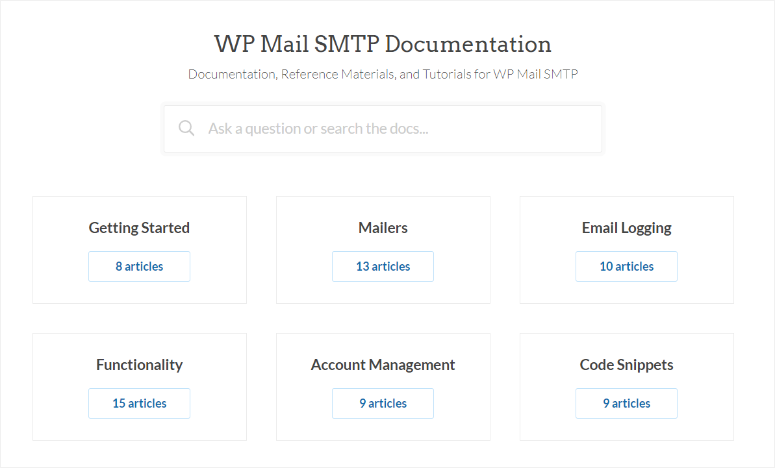The image size is (775, 468).
Task: Select the Functionality category heading
Action: pos(139,365)
